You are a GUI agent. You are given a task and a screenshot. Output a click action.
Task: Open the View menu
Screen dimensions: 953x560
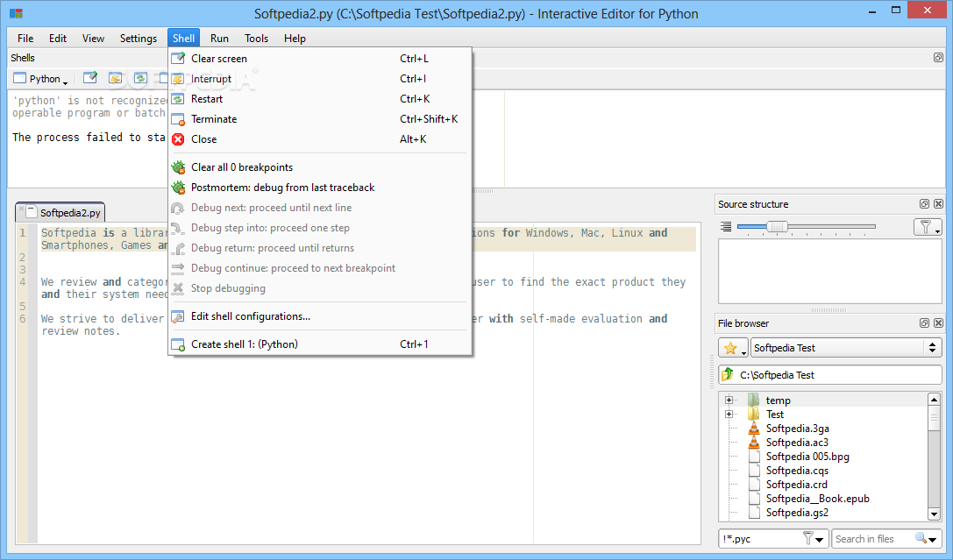93,39
